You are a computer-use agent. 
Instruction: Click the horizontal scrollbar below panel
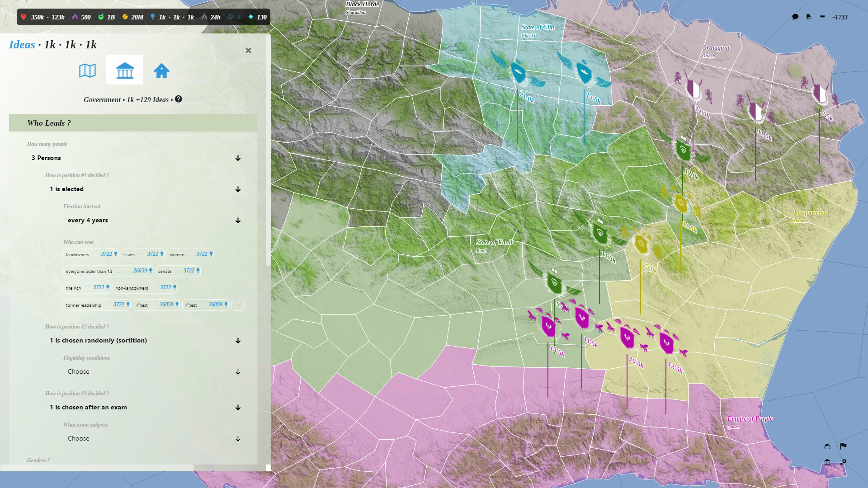(97, 468)
